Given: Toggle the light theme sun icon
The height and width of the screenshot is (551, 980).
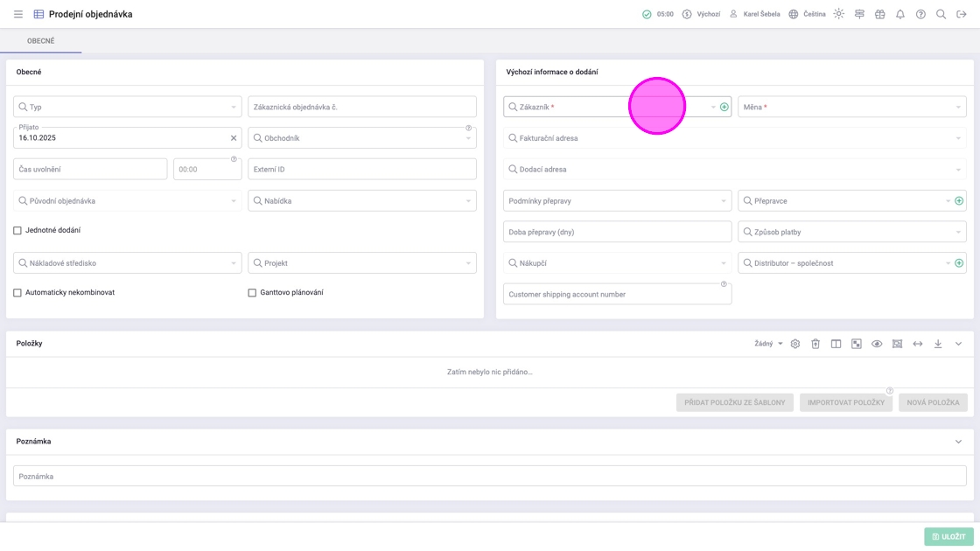Looking at the screenshot, I should point(838,14).
